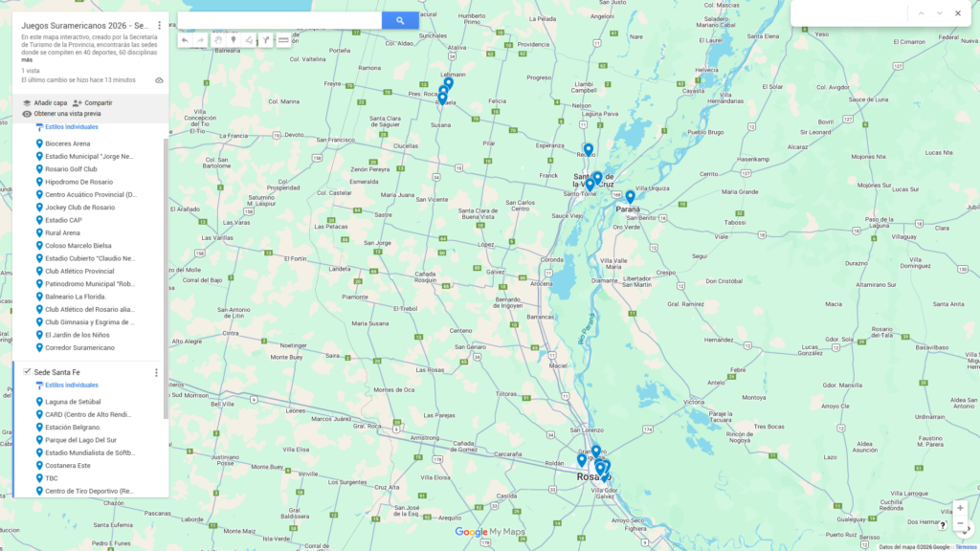The width and height of the screenshot is (980, 551).
Task: Open the add directions tool
Action: click(x=266, y=40)
